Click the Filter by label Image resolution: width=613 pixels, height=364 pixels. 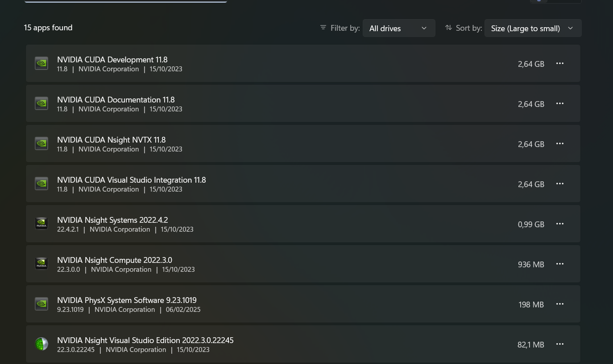345,28
